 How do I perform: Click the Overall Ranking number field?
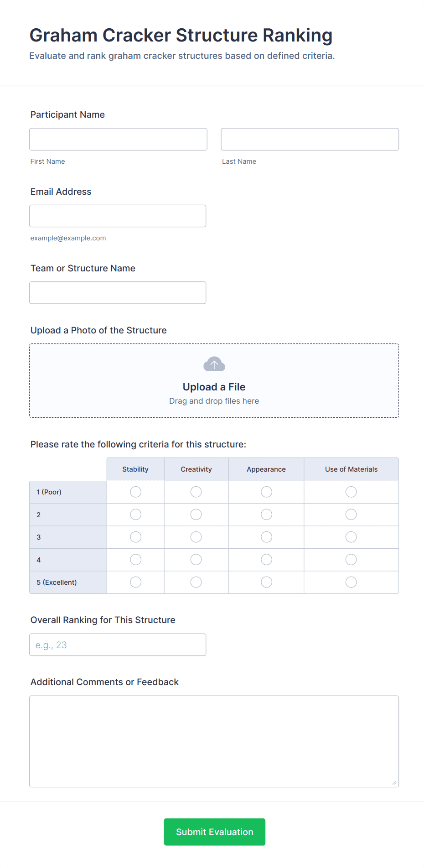click(x=118, y=645)
